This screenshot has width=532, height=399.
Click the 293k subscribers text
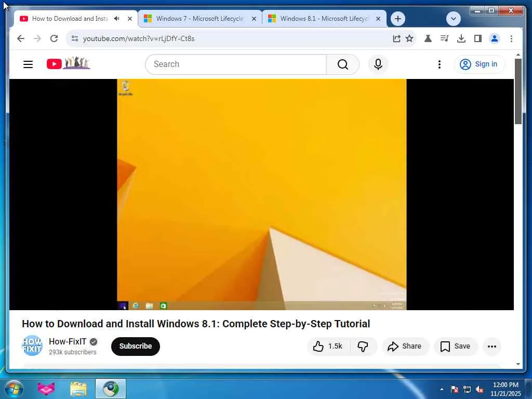(72, 352)
